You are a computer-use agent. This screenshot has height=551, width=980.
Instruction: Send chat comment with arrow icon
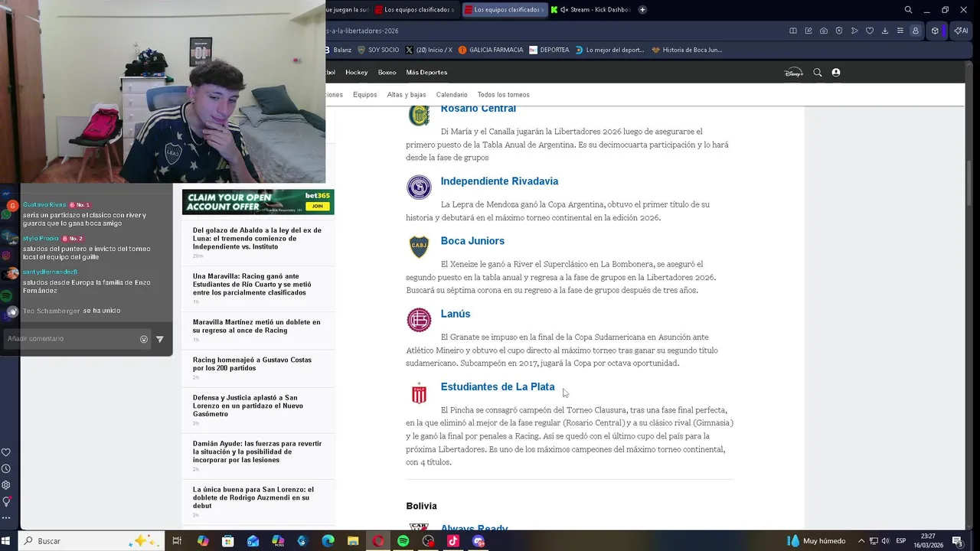[160, 339]
